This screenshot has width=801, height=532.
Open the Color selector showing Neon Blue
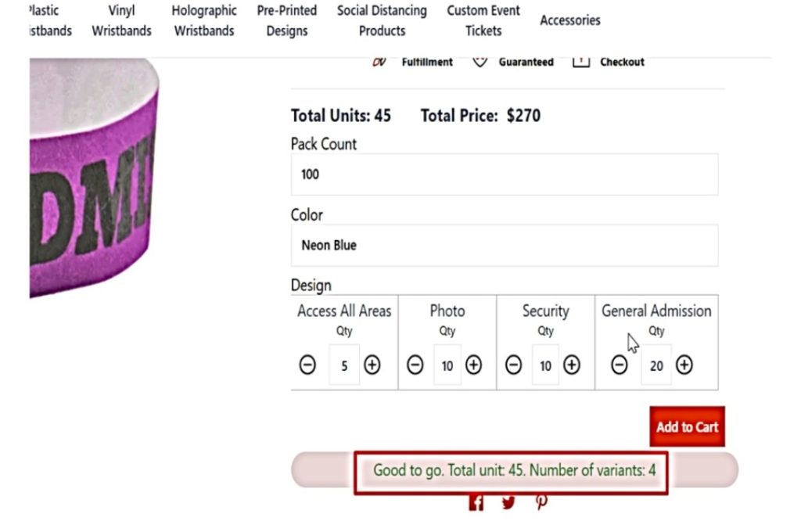[505, 245]
